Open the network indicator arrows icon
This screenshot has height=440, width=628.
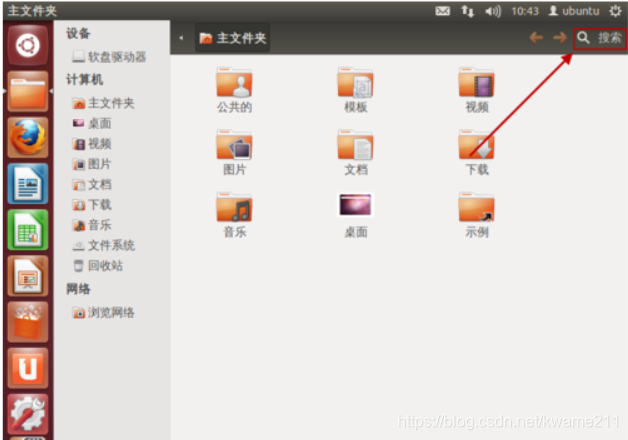point(467,11)
